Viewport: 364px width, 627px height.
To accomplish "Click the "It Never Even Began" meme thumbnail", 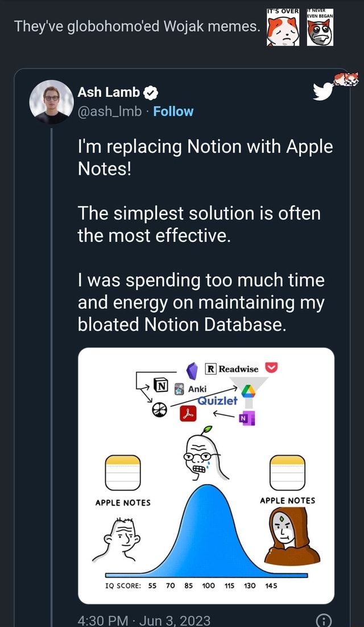I will pos(320,28).
